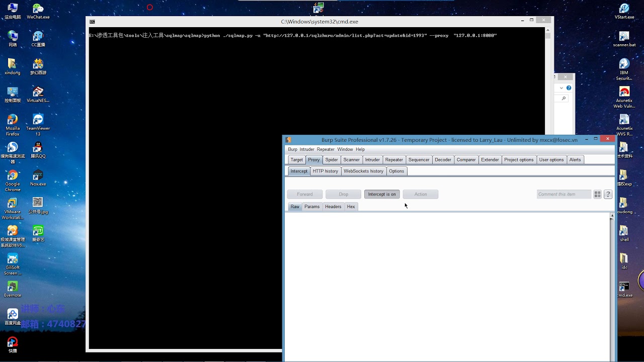Click the search magnifier in the background window
Screen dimensions: 644x362
(563, 99)
